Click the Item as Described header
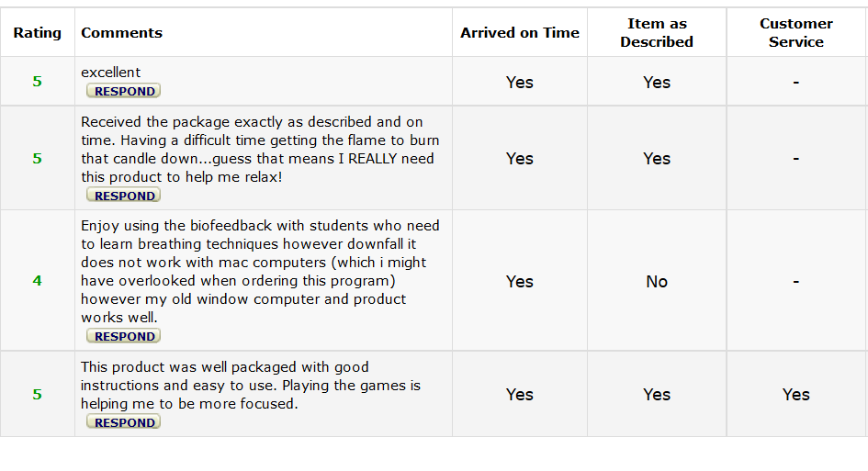Screen dimensions: 868x471 click(657, 33)
